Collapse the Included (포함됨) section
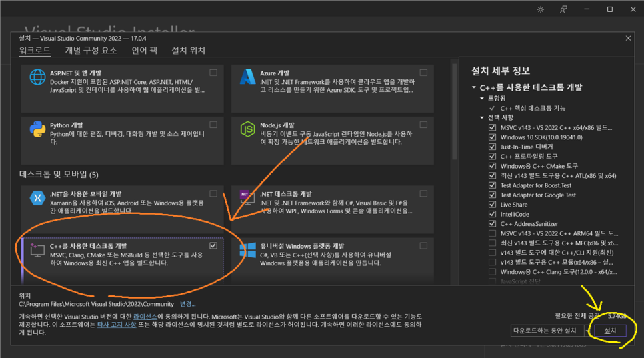The image size is (644, 358). [482, 99]
